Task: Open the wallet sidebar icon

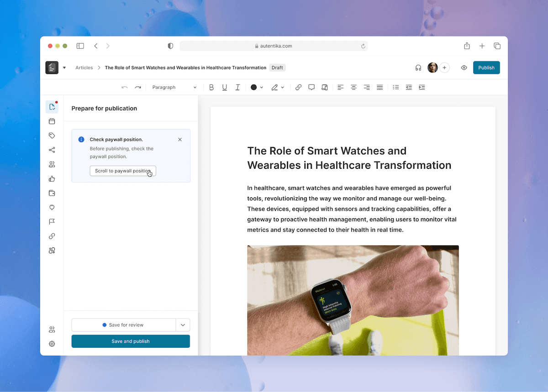Action: point(52,193)
